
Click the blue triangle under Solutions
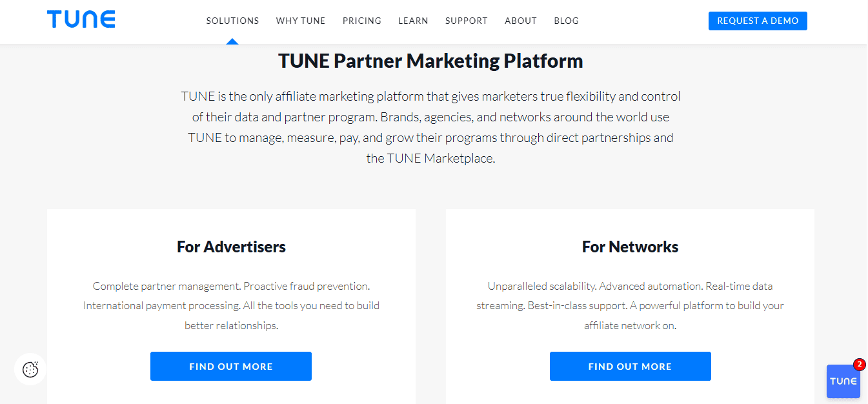pyautogui.click(x=232, y=41)
